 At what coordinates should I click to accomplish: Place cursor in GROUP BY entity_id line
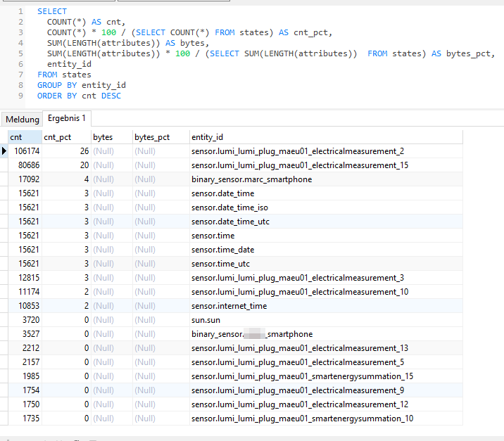[x=82, y=85]
